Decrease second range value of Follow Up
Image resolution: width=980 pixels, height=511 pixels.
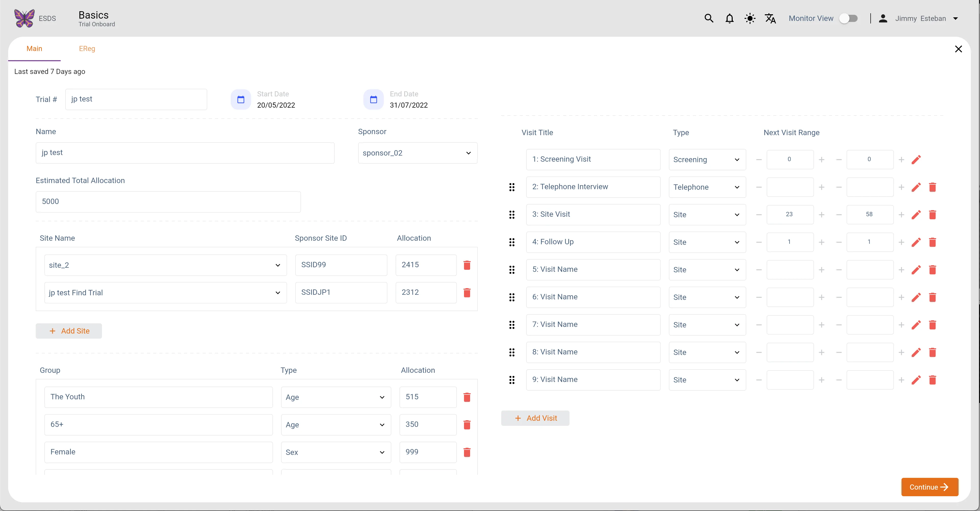839,242
